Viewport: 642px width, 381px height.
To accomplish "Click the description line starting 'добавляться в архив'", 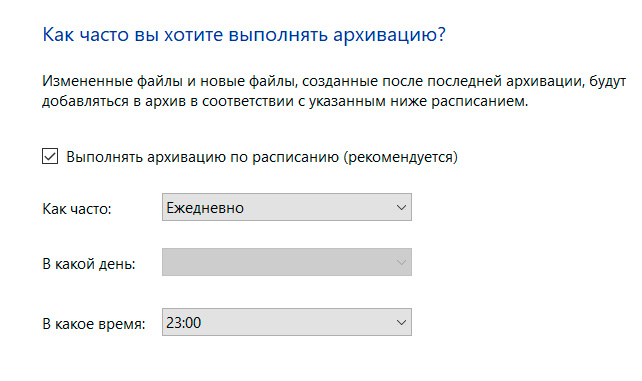I will 285,101.
